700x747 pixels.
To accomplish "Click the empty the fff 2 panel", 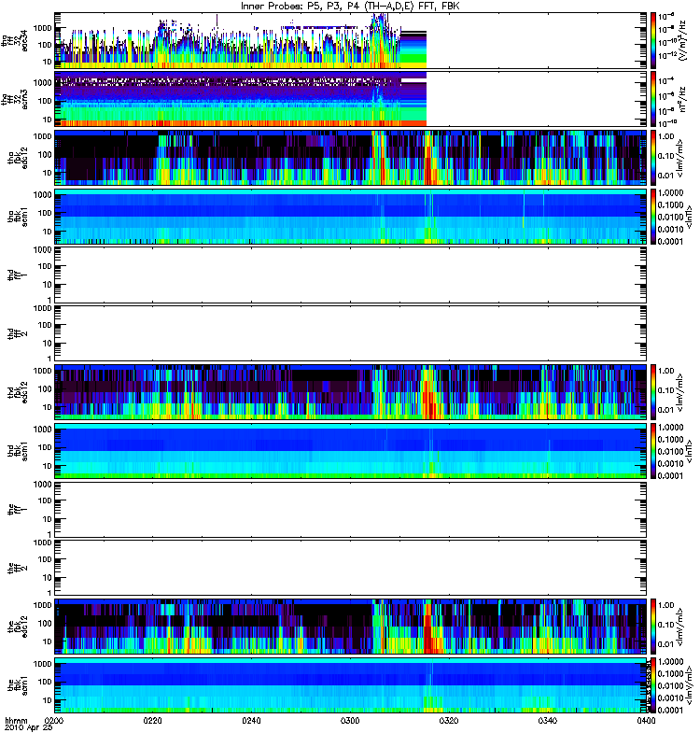I will coord(350,568).
